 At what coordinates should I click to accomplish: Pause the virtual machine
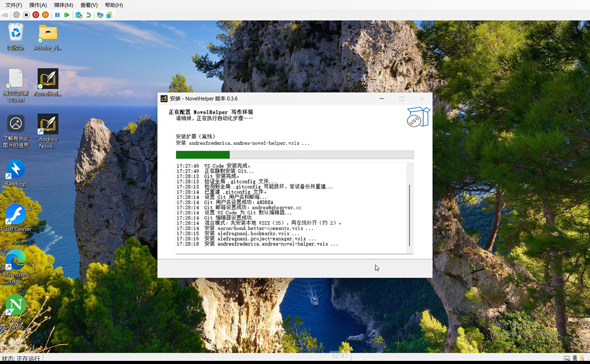(57, 15)
